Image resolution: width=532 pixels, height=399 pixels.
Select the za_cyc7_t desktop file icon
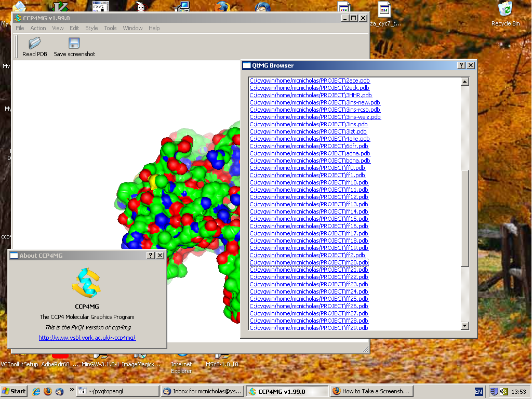[385, 14]
